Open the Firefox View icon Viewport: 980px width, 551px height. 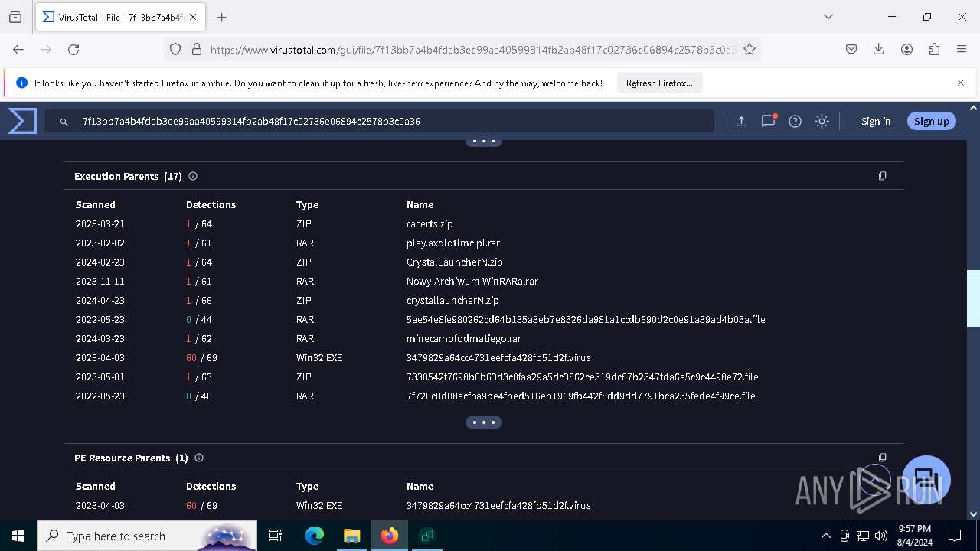[x=15, y=17]
